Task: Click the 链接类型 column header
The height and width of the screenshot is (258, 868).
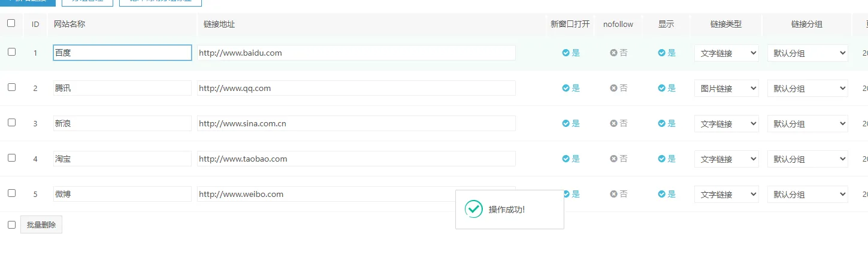Action: (726, 24)
